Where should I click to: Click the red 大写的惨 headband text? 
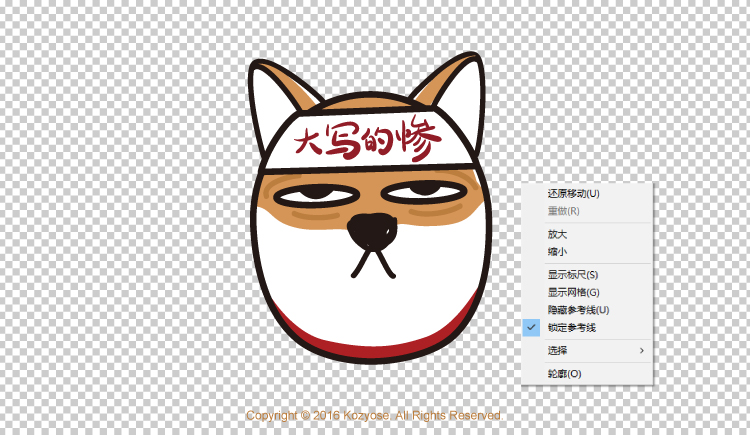point(367,139)
